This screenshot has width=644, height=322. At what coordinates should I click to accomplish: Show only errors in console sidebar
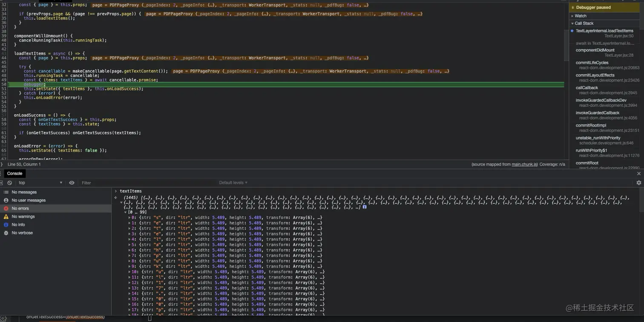tap(20, 209)
